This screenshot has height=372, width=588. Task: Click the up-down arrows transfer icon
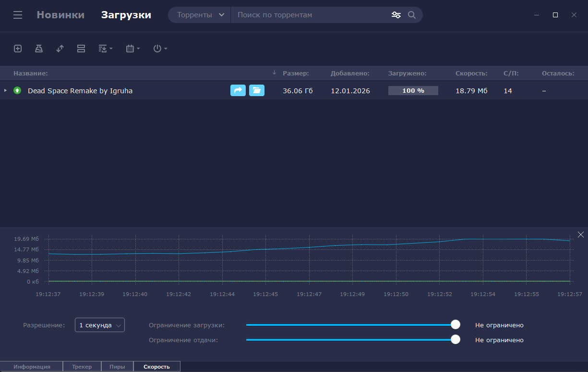(x=60, y=49)
